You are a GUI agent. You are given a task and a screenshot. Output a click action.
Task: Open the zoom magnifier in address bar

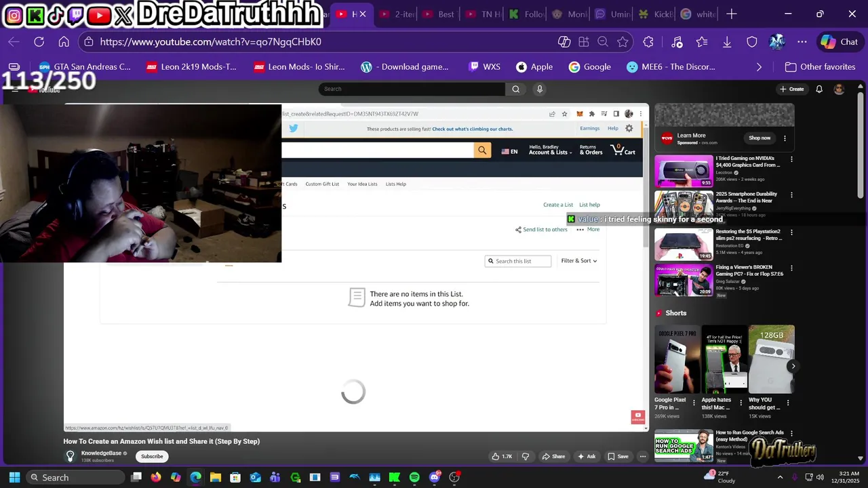pos(603,42)
